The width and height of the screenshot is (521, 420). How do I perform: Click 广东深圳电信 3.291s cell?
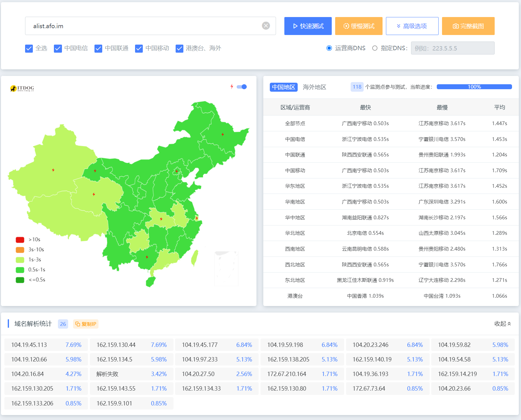click(x=442, y=202)
